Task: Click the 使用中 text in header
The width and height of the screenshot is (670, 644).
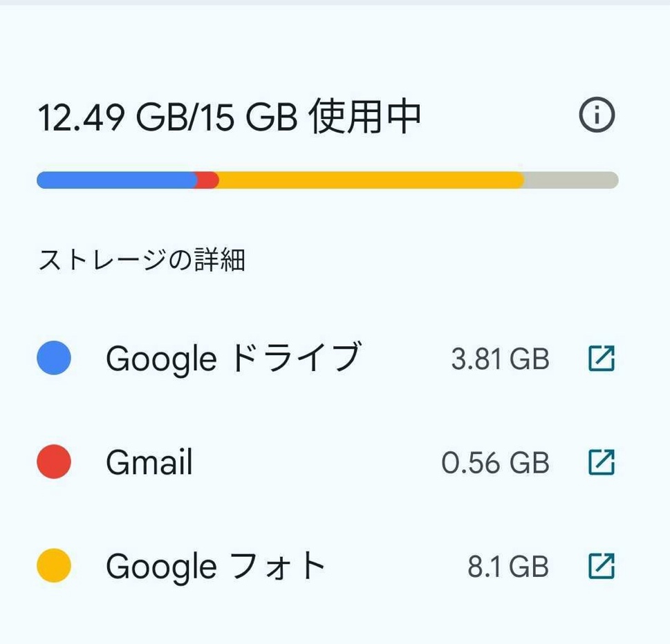Action: point(364,116)
